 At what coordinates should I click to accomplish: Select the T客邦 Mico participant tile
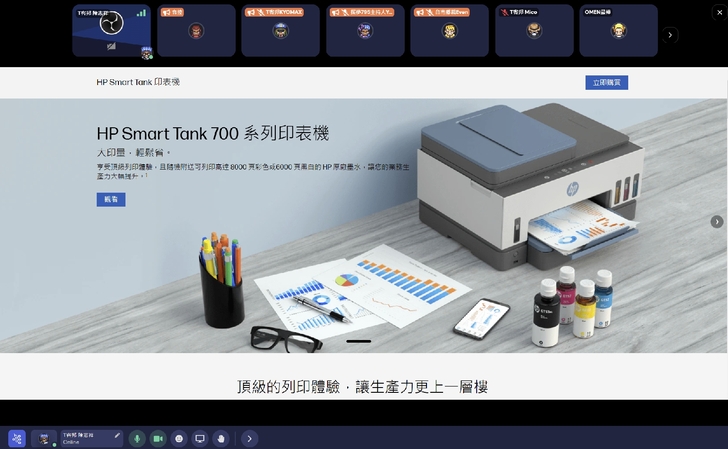tap(534, 31)
